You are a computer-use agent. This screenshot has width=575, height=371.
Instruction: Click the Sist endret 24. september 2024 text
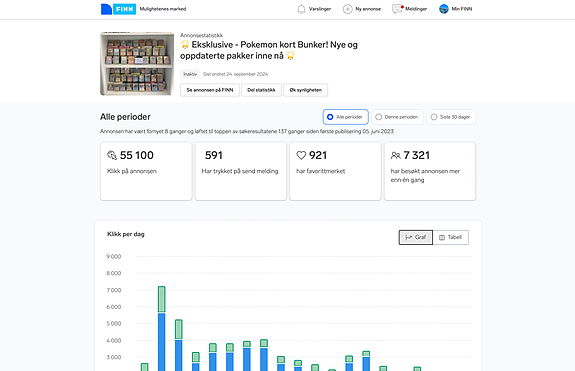[235, 74]
